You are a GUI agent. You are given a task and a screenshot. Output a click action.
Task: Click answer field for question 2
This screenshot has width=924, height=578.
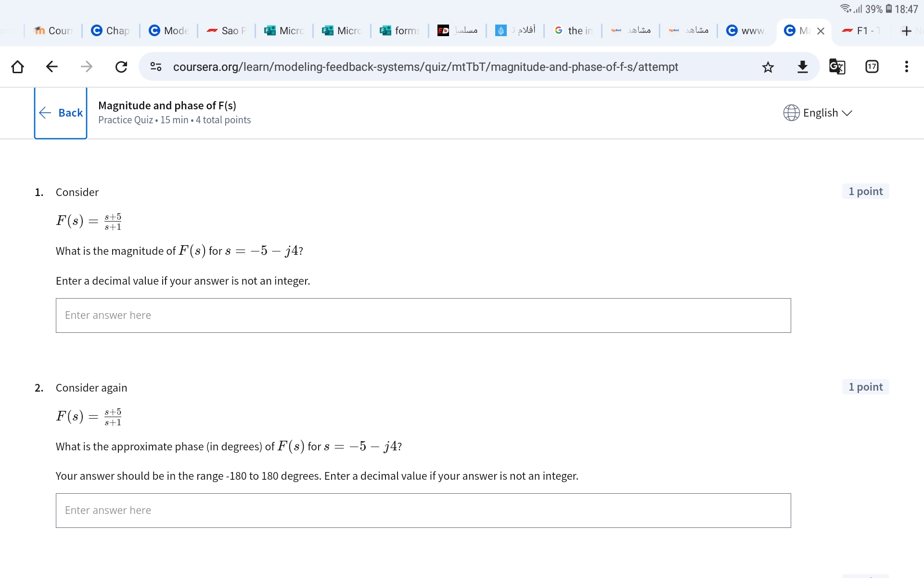click(x=423, y=511)
